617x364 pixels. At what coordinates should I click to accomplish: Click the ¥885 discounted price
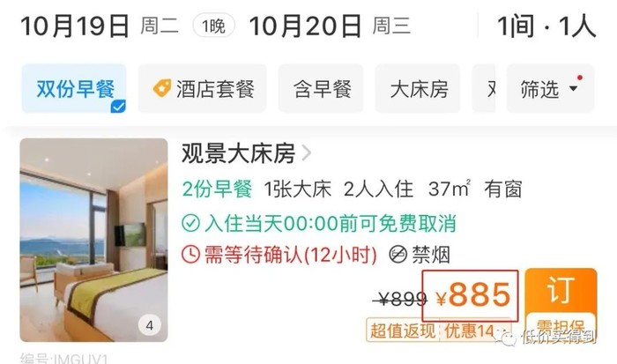[473, 295]
